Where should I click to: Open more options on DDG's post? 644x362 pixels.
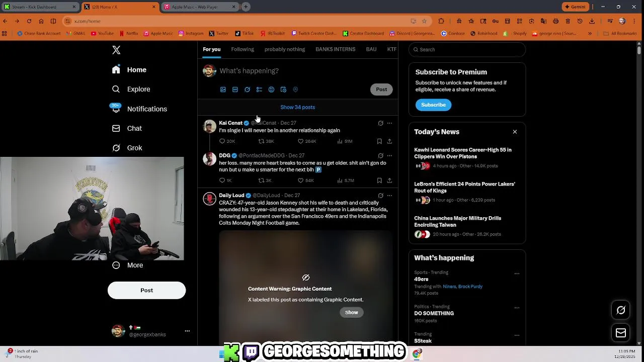click(389, 156)
